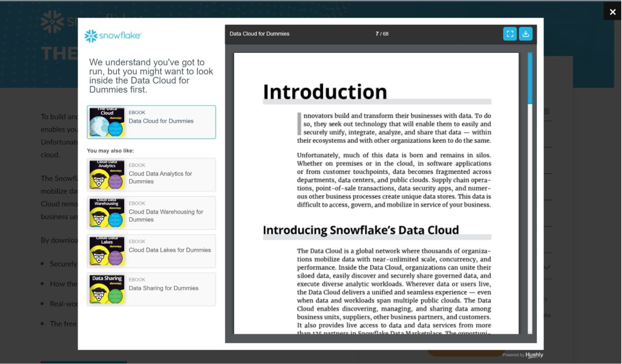Close the ebook popup overlay
622x364 pixels.
612,12
